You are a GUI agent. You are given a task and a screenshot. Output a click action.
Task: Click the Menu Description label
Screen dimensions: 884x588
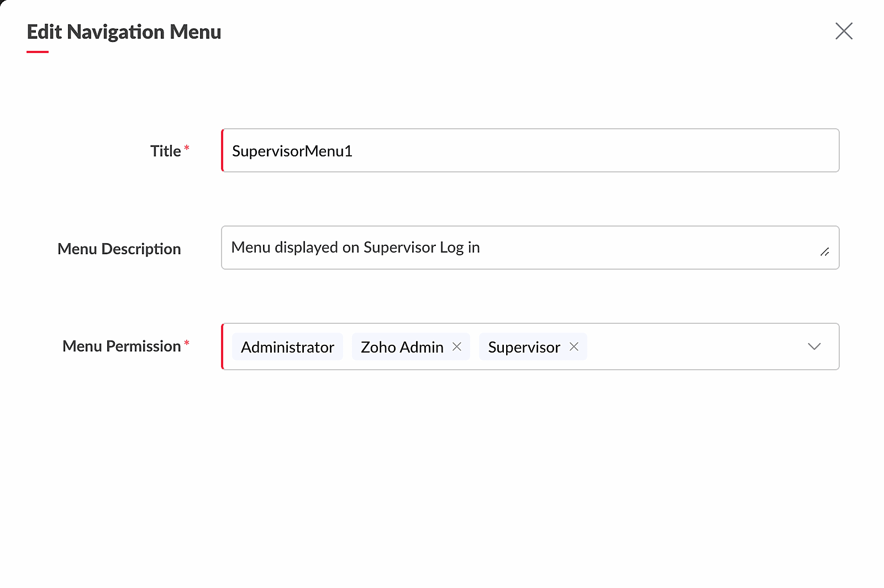tap(119, 249)
